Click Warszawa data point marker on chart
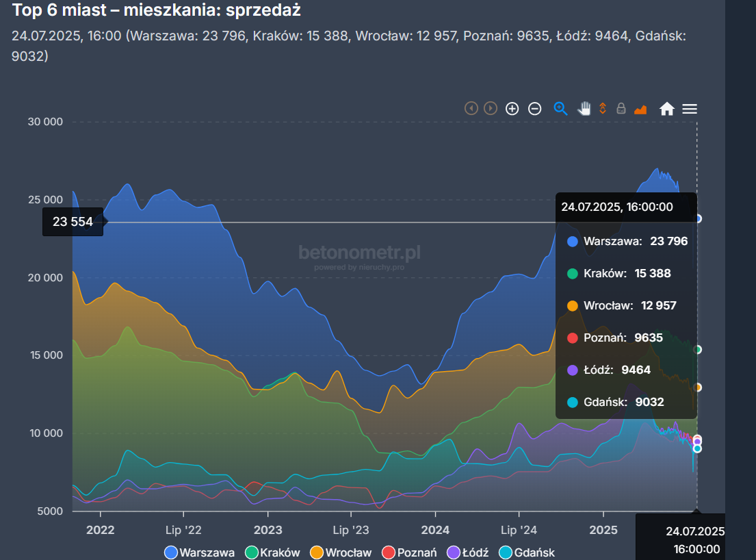Viewport: 756px width, 560px height. pos(697,218)
